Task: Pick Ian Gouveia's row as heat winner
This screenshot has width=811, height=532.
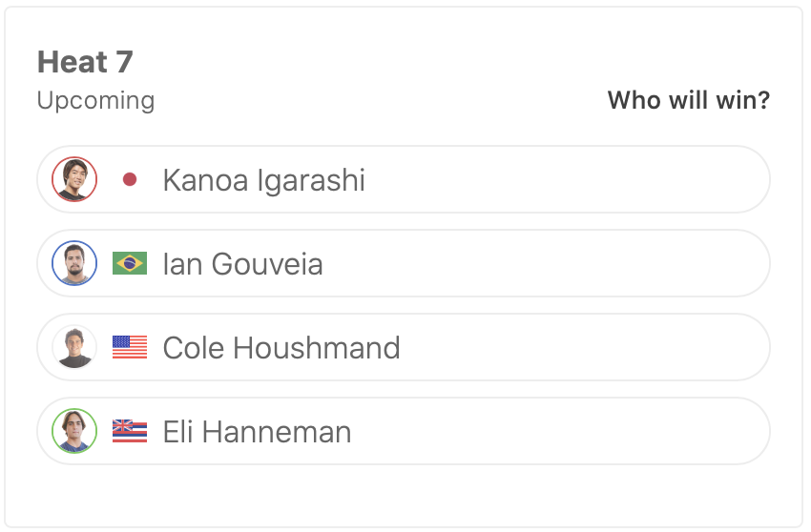Action: [x=572, y=263]
